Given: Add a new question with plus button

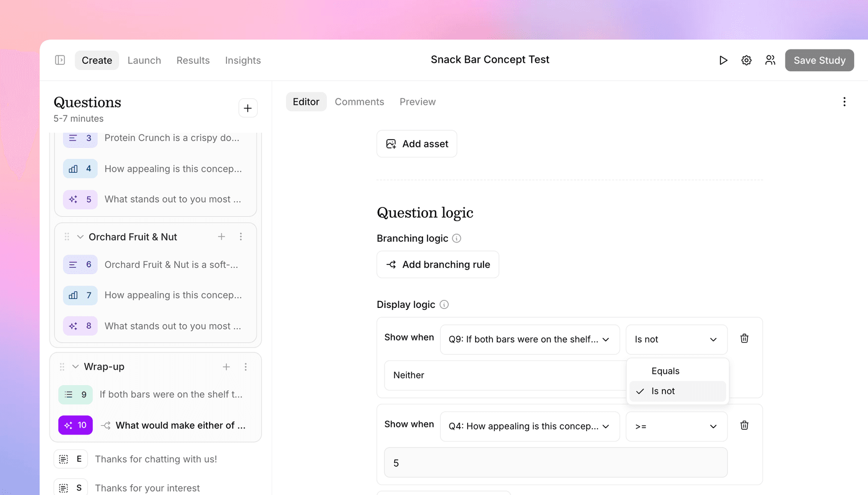Looking at the screenshot, I should tap(248, 108).
